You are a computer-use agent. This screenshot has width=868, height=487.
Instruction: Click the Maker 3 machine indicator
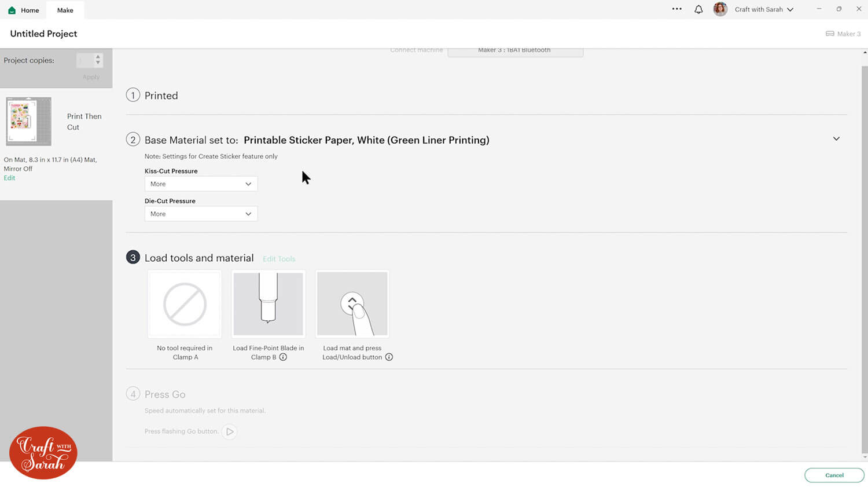tap(843, 34)
